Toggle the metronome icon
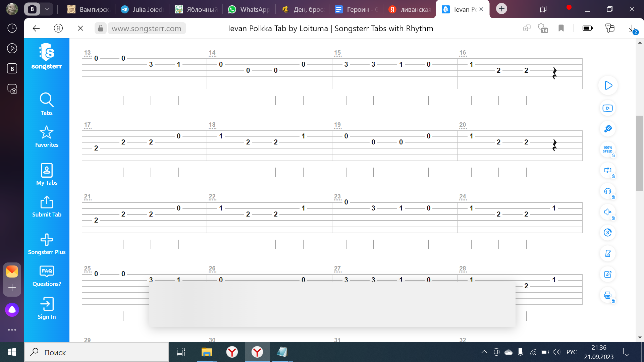The width and height of the screenshot is (644, 362). [x=607, y=253]
